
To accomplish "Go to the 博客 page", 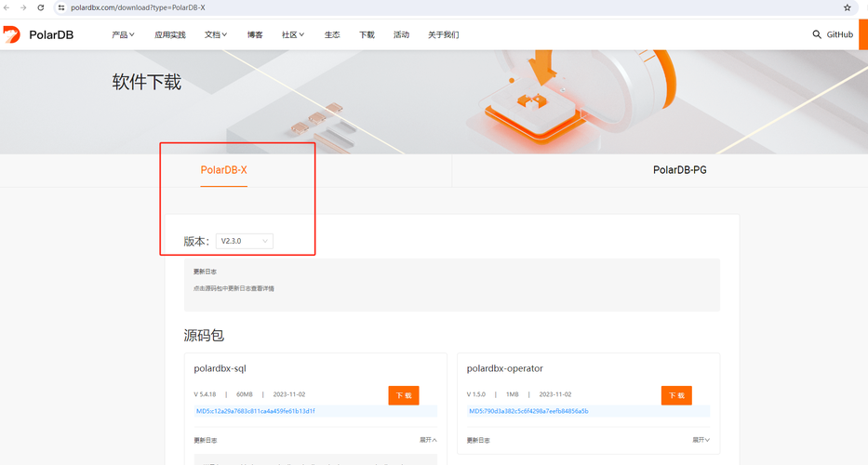I will point(255,34).
